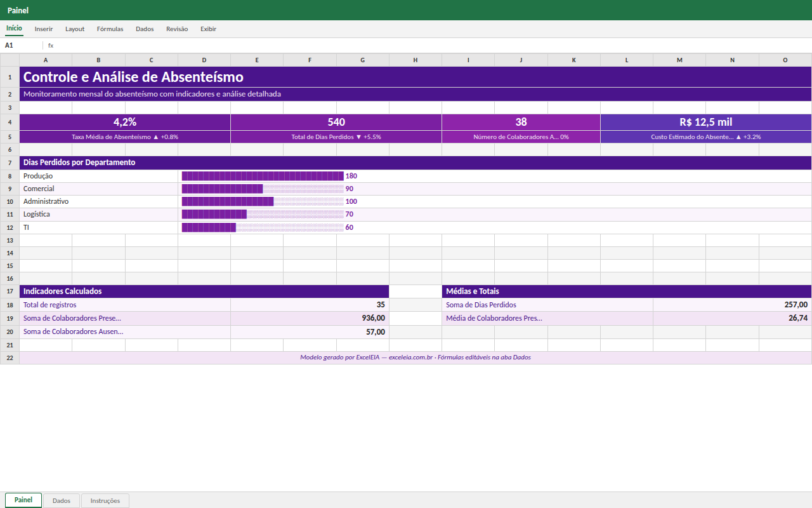Image resolution: width=812 pixels, height=508 pixels.
Task: Select the value 257,00
Action: 733,305
